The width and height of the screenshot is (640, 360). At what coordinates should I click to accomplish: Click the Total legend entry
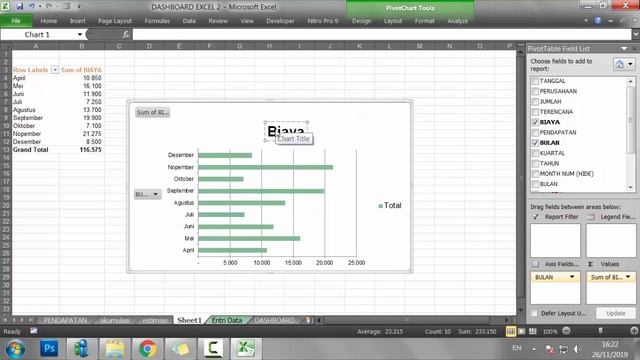390,205
